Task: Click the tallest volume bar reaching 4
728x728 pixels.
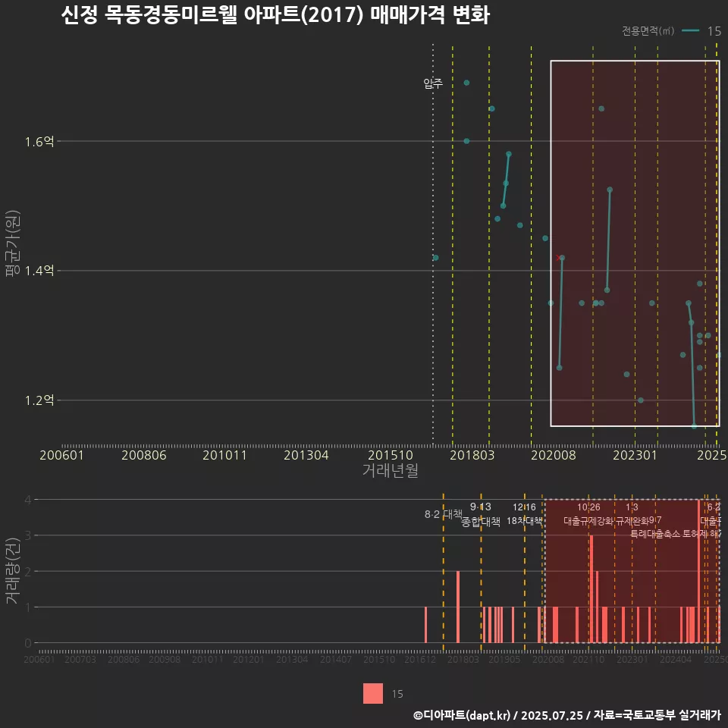Action: tap(698, 571)
